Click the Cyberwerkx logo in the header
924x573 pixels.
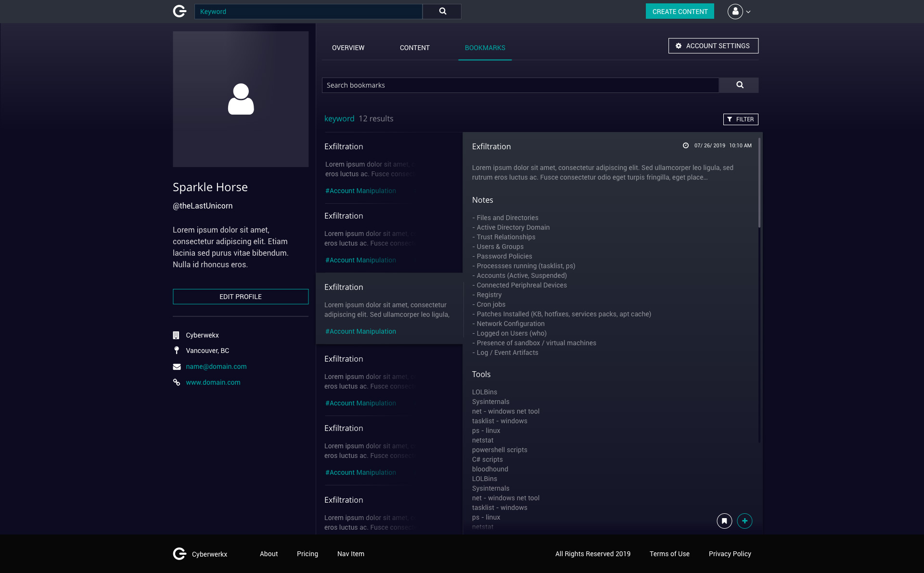point(179,11)
